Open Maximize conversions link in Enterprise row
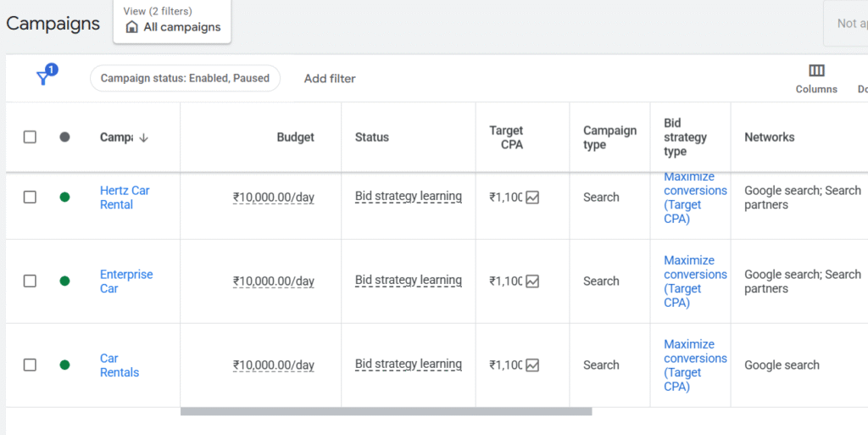The height and width of the screenshot is (435, 868). tap(695, 282)
